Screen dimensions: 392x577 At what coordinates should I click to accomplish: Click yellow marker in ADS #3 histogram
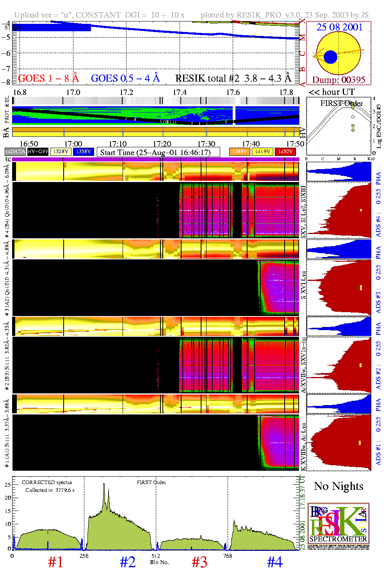click(361, 288)
